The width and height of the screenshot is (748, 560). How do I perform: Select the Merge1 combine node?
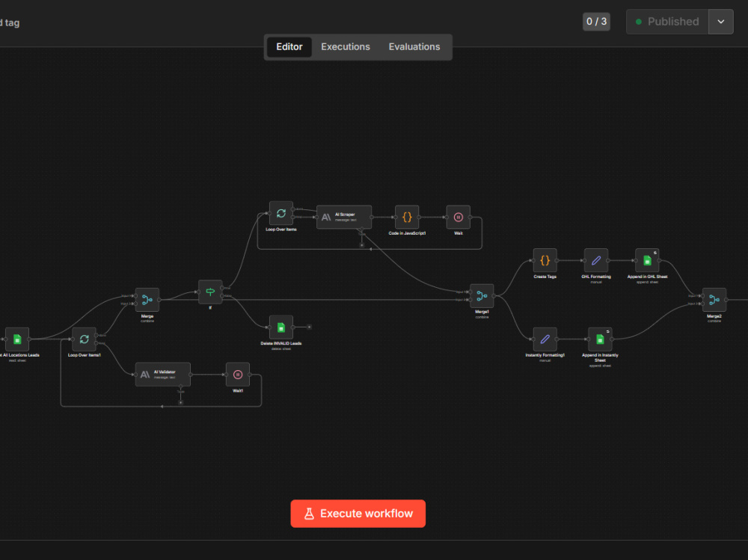[482, 296]
